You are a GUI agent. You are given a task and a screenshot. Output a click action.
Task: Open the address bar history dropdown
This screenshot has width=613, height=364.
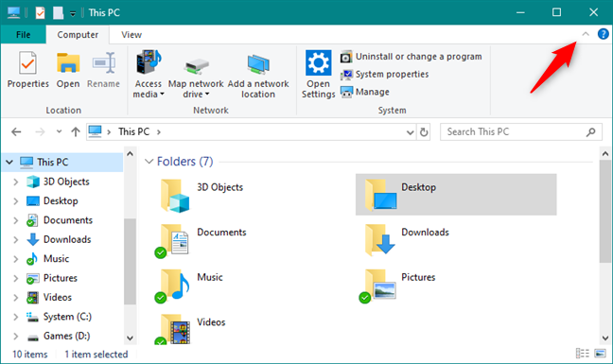410,132
